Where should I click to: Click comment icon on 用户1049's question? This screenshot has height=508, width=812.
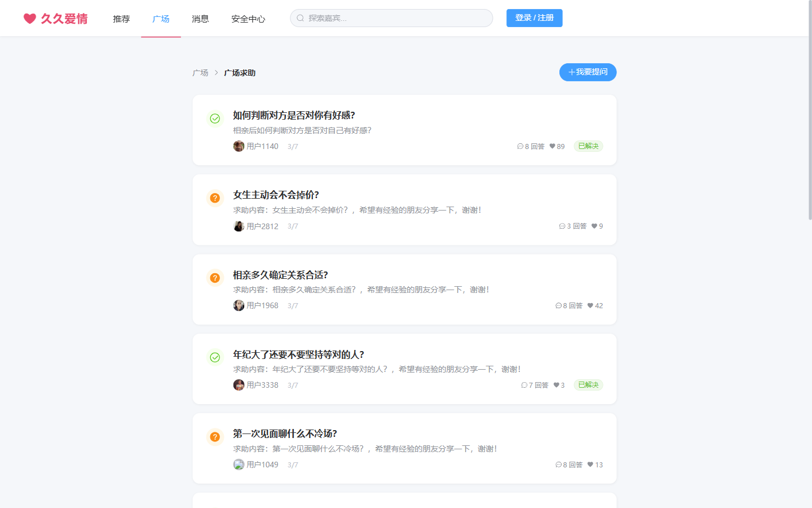point(558,465)
